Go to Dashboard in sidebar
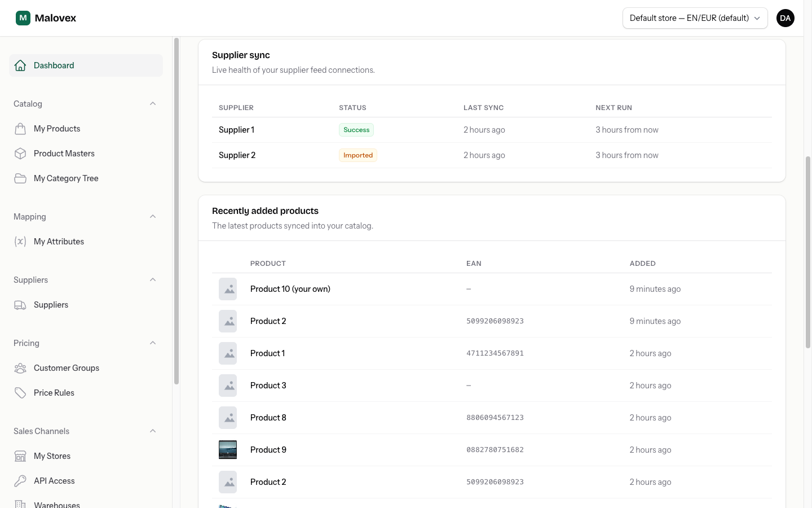 (86, 65)
